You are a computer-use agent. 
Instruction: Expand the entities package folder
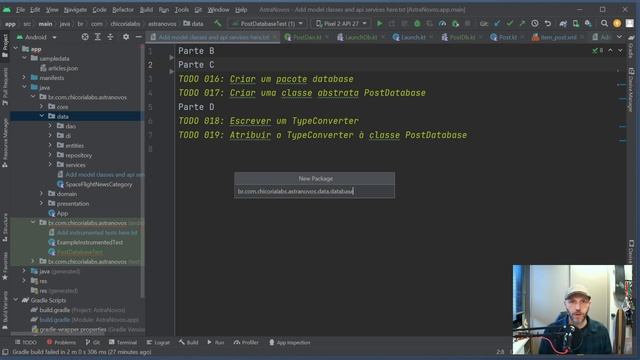tap(51, 145)
